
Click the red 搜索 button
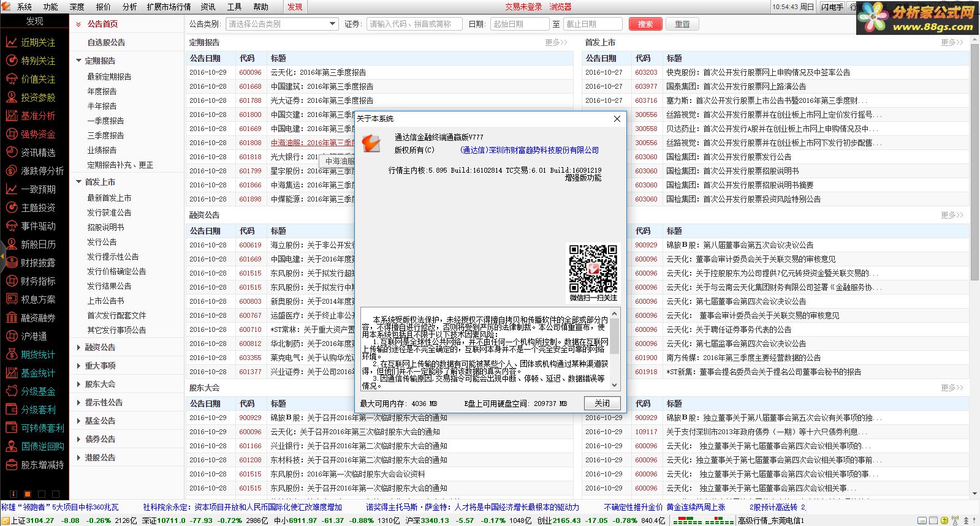point(645,24)
